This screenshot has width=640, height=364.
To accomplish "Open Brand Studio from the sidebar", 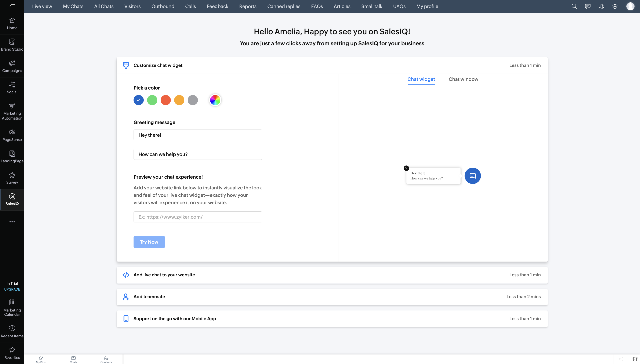I will (x=12, y=45).
